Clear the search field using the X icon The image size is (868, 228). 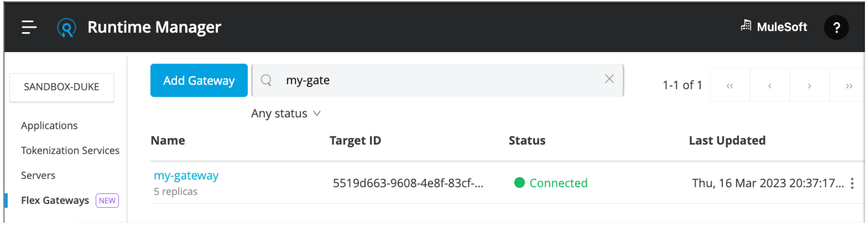(x=609, y=79)
